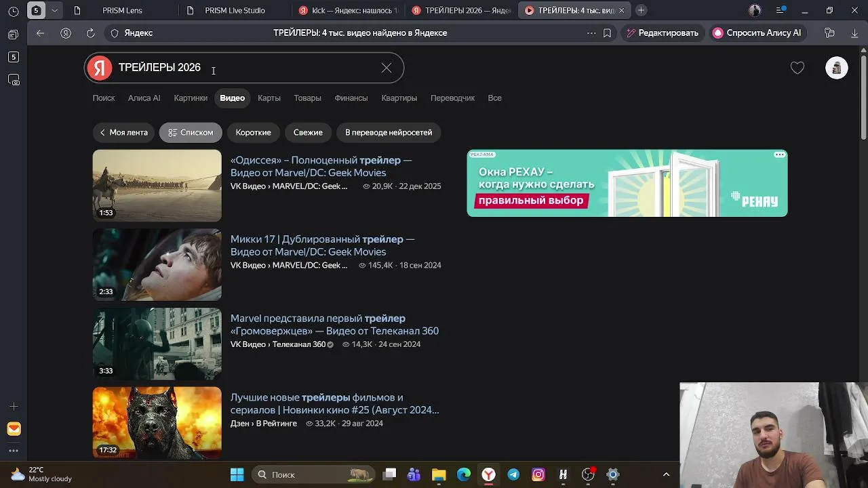Toggle the Короткие filter
868x488 pixels.
tap(254, 132)
